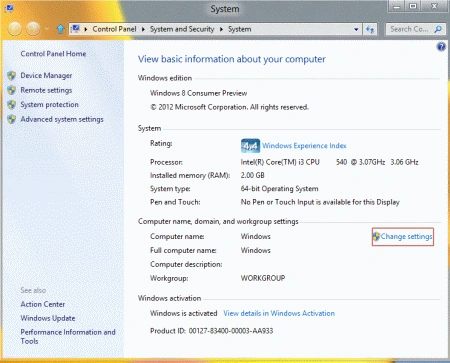Click the System window title bar icon
450x363 pixels.
click(x=9, y=8)
